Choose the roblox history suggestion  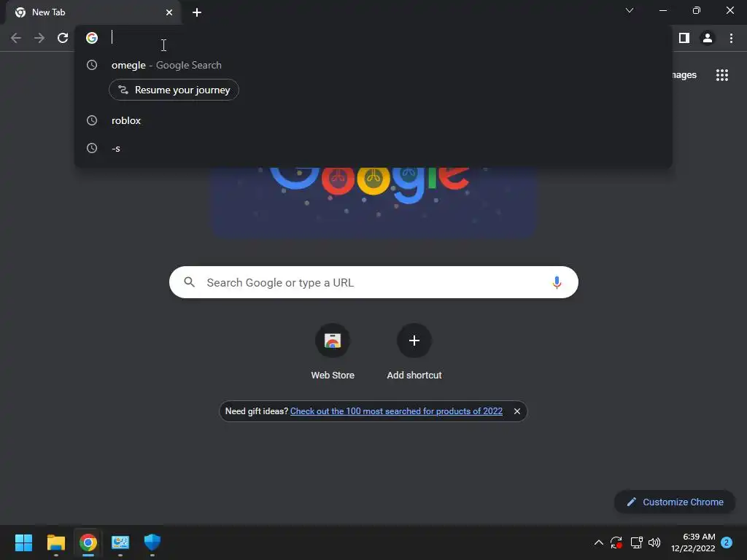click(373, 120)
